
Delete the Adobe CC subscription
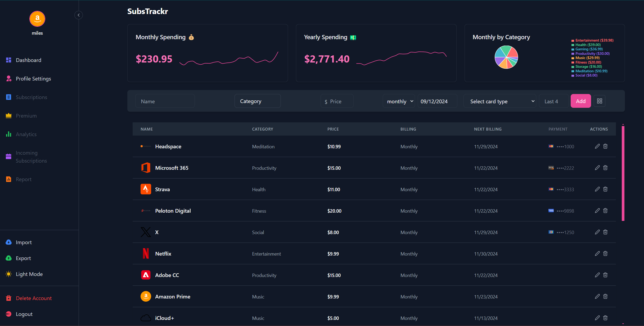coord(605,275)
